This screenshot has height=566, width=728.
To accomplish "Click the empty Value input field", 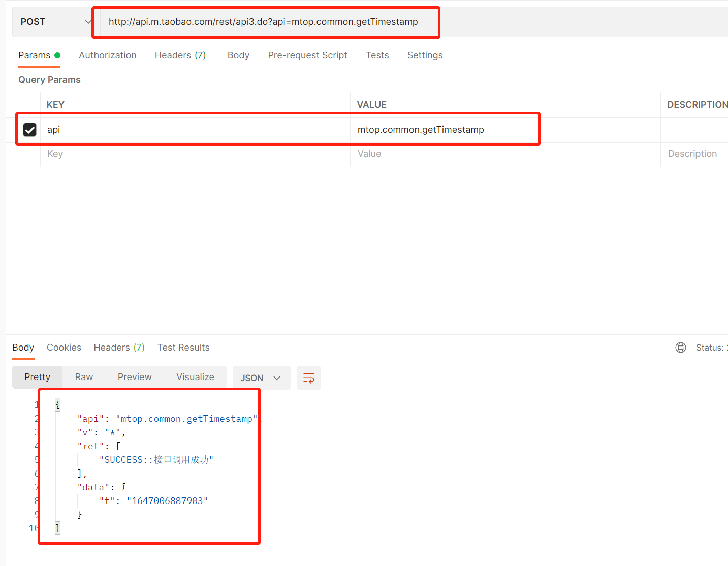I will click(x=505, y=154).
